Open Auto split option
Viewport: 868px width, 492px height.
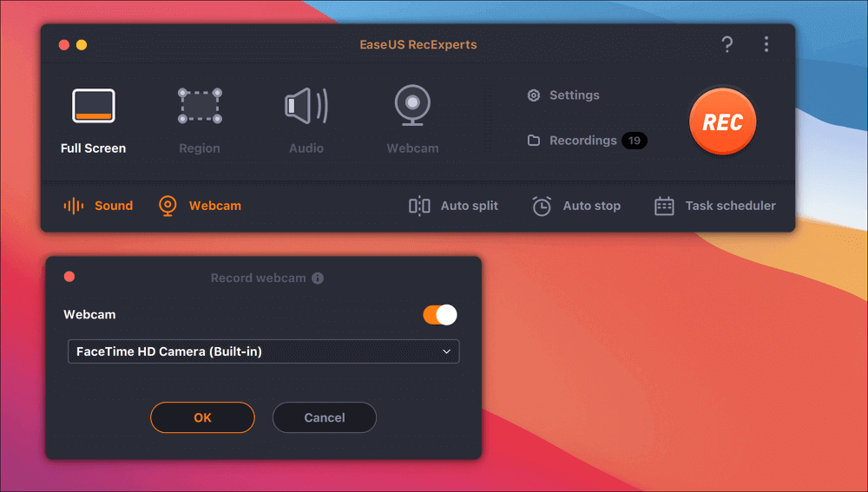click(x=454, y=206)
